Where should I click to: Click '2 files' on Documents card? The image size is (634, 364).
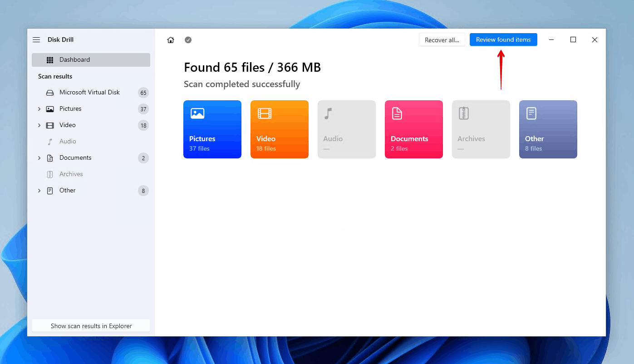399,148
